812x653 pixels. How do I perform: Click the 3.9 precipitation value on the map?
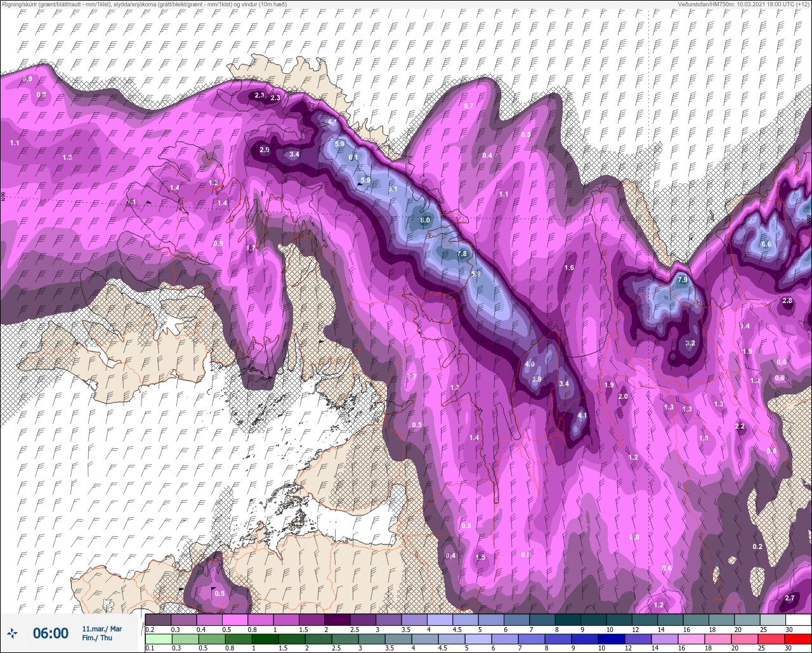537,379
